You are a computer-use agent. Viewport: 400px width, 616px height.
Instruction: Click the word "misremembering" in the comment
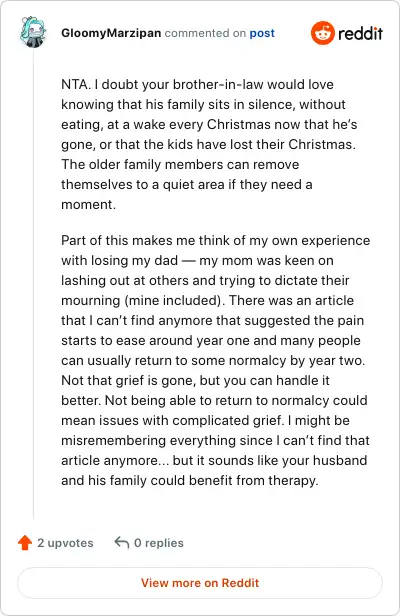113,440
